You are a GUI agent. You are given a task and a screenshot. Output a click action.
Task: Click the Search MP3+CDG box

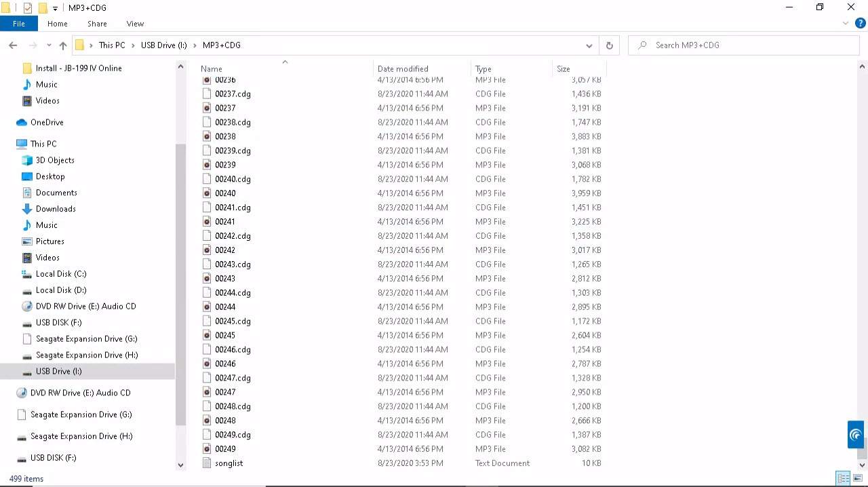click(x=744, y=45)
